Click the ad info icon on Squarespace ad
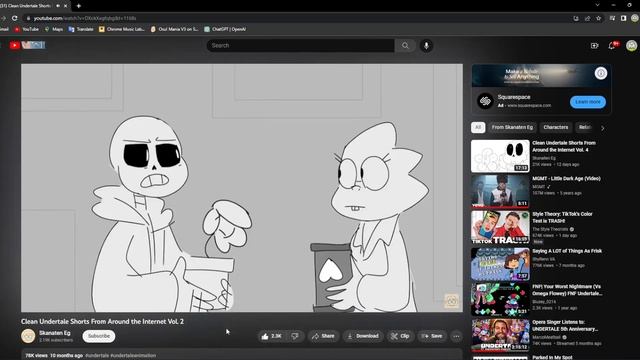The image size is (640, 360). (600, 73)
